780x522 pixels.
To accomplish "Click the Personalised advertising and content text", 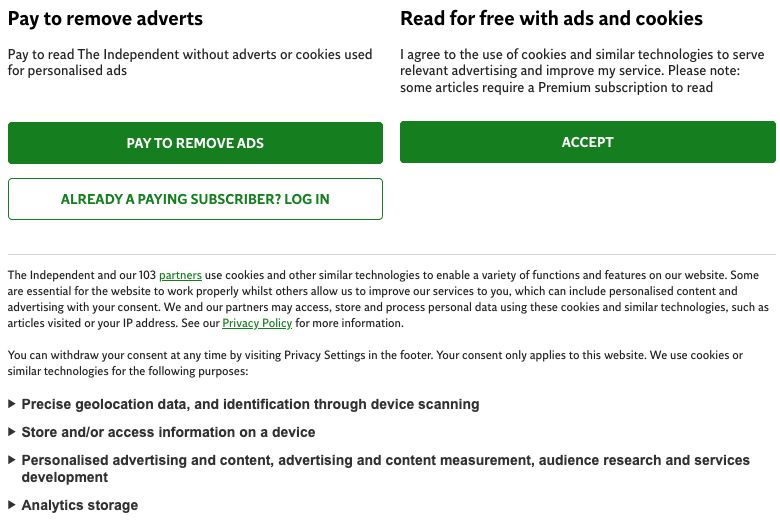I will pos(385,461).
